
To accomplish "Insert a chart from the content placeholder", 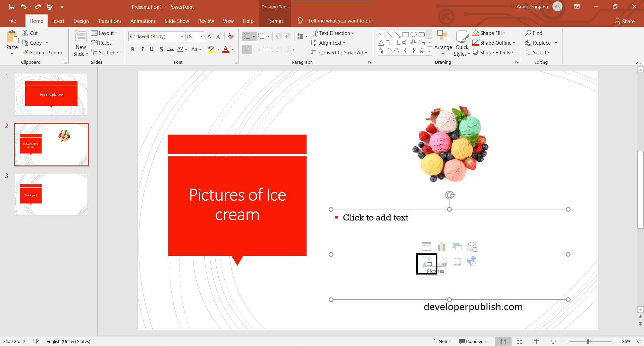I will coord(441,246).
